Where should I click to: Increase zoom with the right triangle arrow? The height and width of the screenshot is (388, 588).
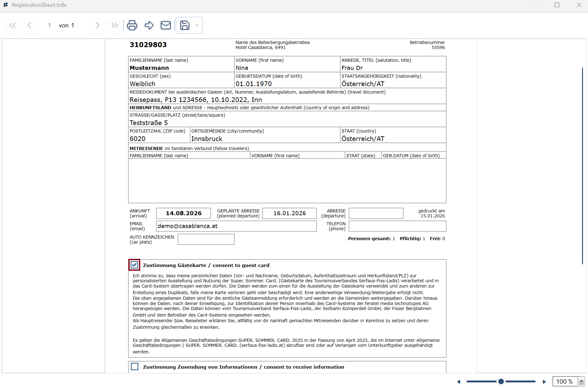544,382
